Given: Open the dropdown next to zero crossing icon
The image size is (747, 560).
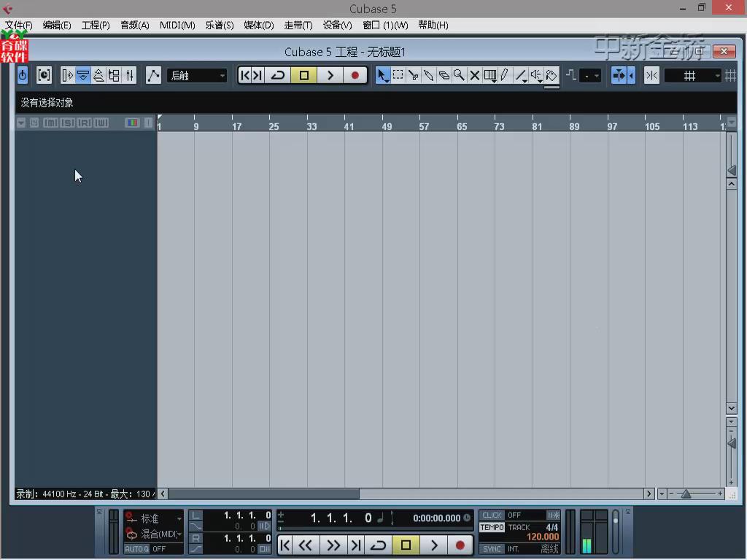Looking at the screenshot, I should (591, 76).
